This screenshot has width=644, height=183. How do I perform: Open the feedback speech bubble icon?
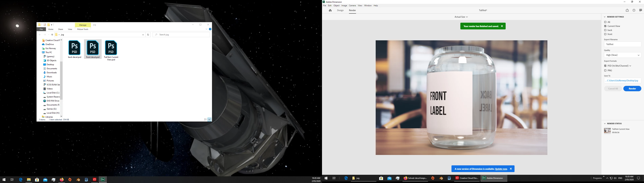[640, 11]
